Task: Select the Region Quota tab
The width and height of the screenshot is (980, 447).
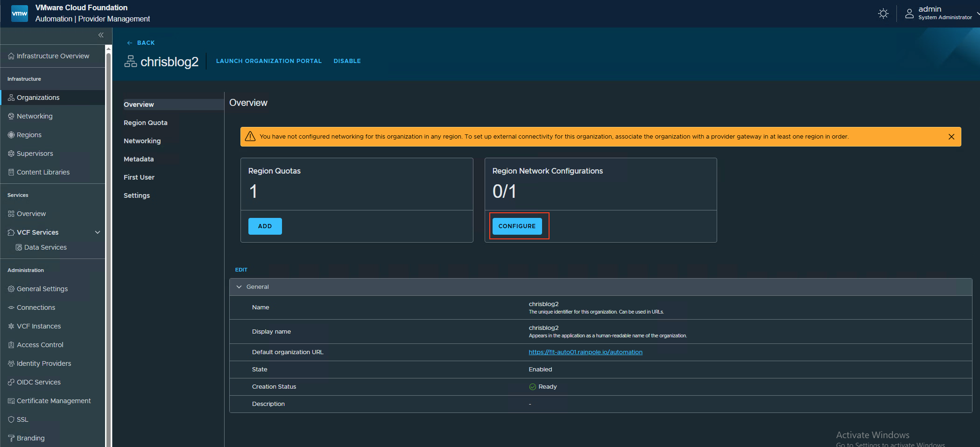Action: pos(146,123)
